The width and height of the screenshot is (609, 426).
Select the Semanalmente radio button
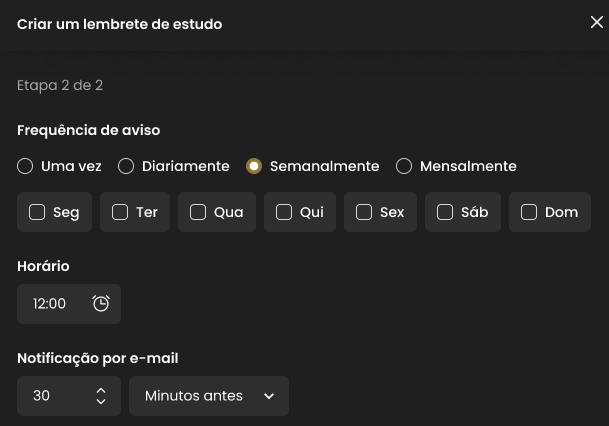pos(254,166)
